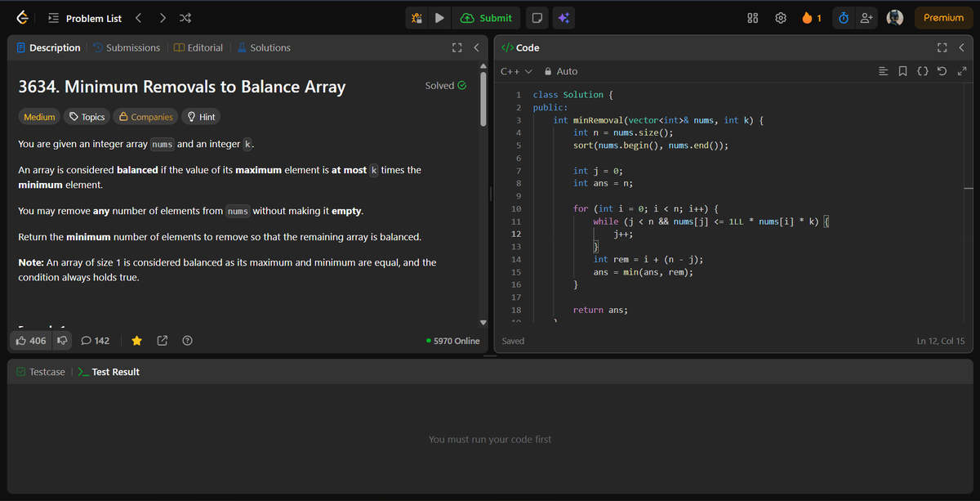980x501 pixels.
Task: Open the layout grid icon
Action: tap(753, 18)
